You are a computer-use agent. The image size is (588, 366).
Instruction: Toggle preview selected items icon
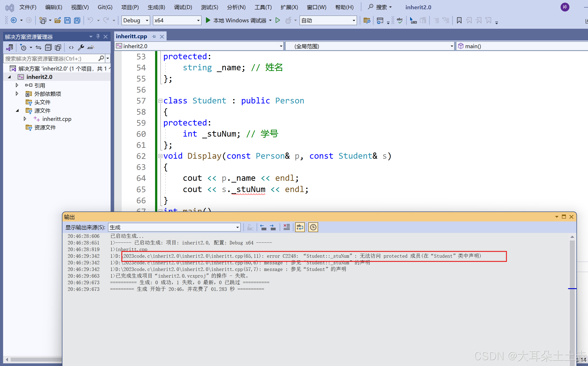tap(91, 48)
